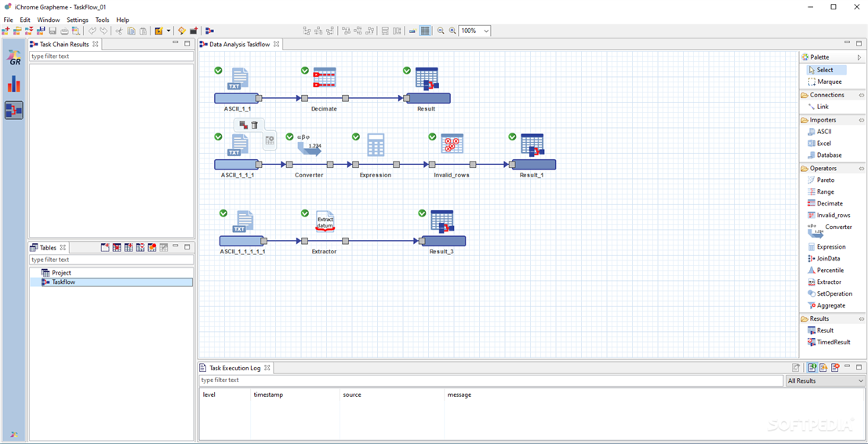Pick the TimedResult item from the Palette
868x444 pixels.
coord(828,342)
